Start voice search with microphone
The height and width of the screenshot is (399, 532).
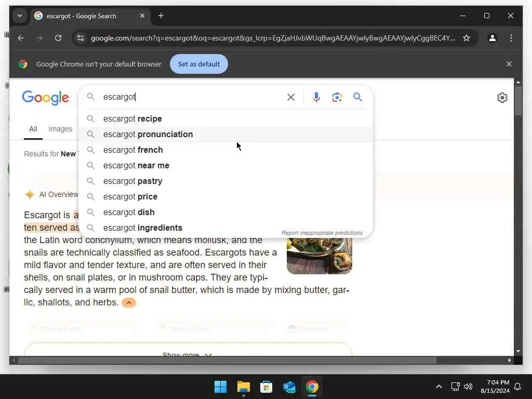316,97
